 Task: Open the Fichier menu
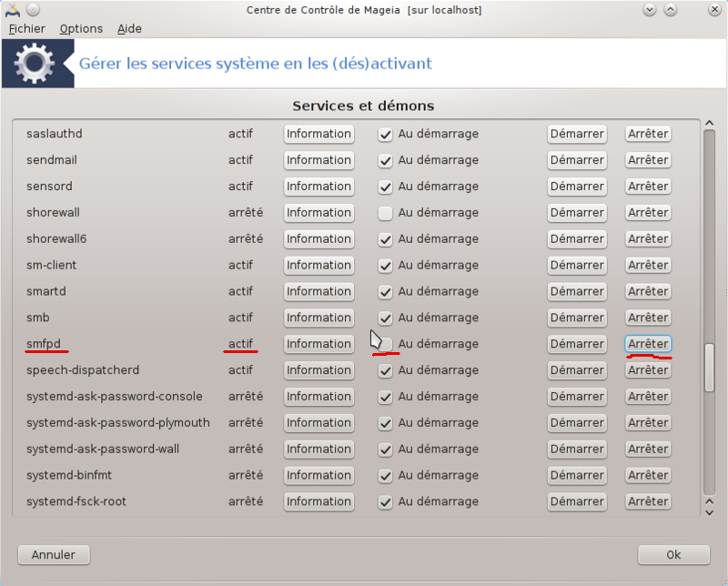pyautogui.click(x=27, y=29)
